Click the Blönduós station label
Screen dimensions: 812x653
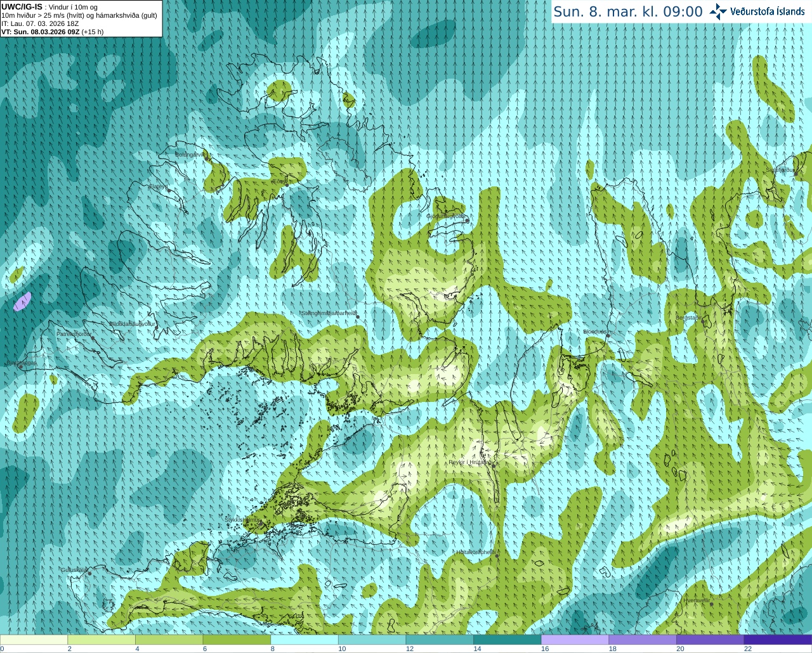click(595, 332)
